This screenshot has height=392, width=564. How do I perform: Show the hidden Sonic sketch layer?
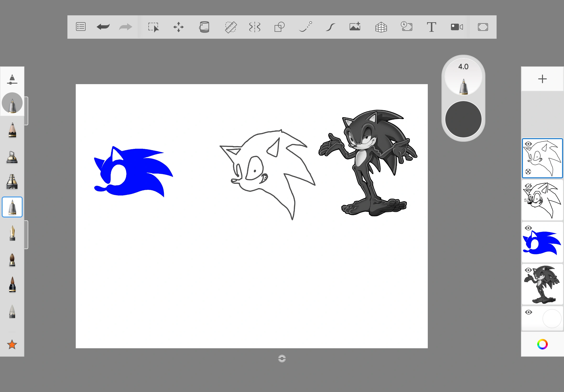click(528, 186)
